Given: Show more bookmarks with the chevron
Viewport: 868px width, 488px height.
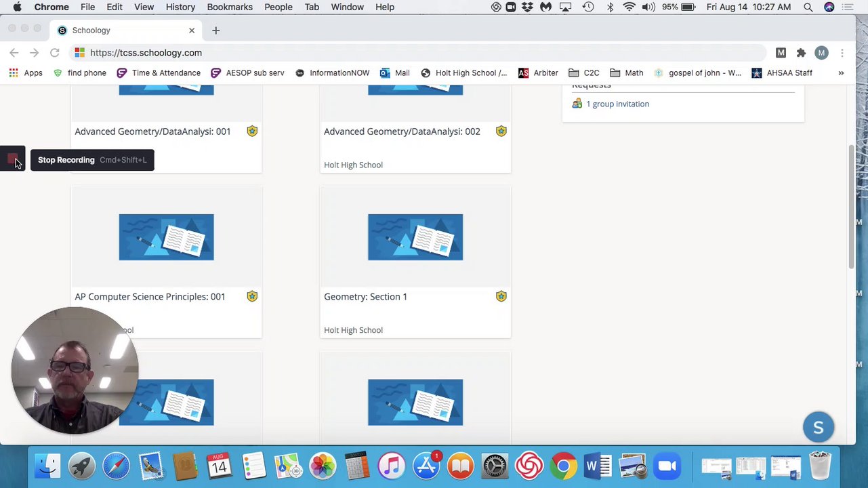Looking at the screenshot, I should tap(841, 73).
